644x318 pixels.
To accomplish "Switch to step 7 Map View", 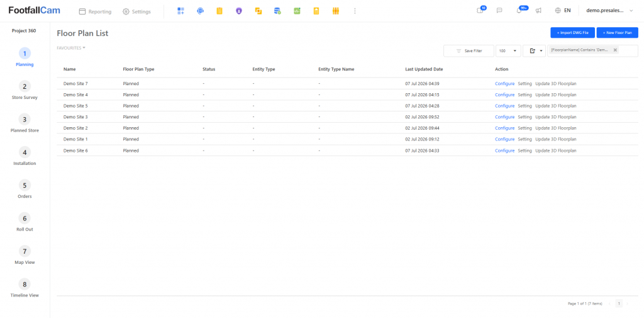I will click(25, 255).
